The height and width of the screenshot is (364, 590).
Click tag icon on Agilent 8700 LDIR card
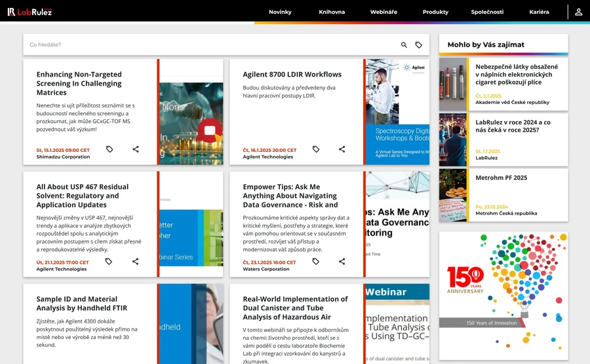(316, 149)
